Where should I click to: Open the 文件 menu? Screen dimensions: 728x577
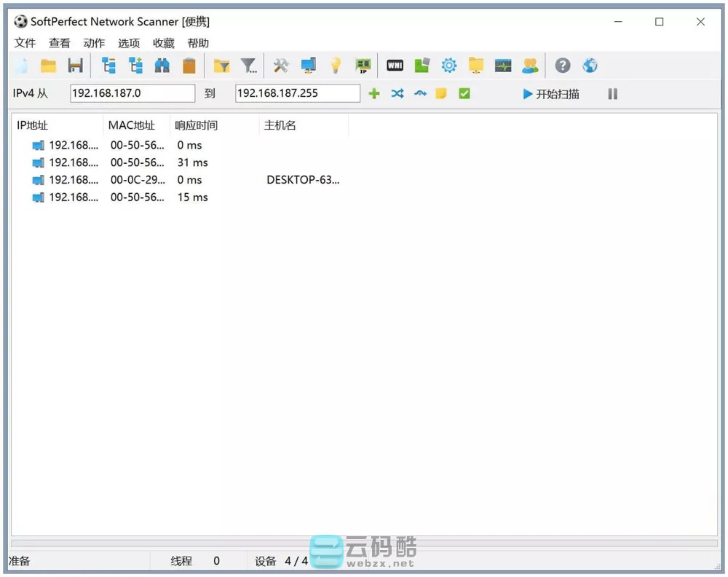(x=25, y=43)
